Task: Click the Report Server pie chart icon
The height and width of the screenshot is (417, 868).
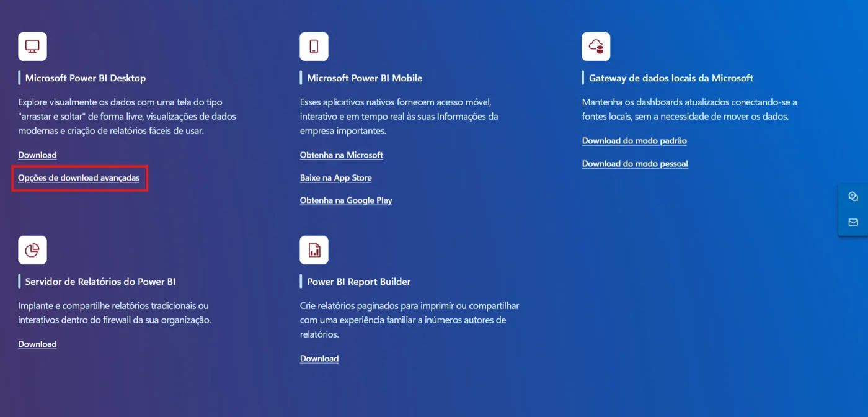Action: point(32,250)
